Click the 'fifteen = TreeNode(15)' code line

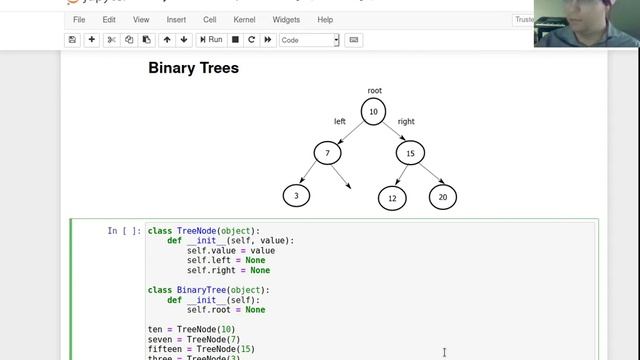[201, 349]
